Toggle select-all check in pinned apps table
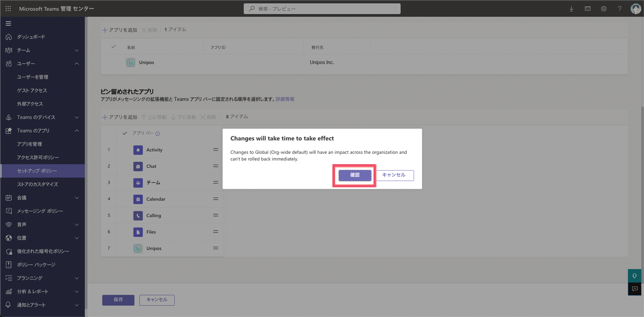Image resolution: width=644 pixels, height=317 pixels. pyautogui.click(x=125, y=133)
